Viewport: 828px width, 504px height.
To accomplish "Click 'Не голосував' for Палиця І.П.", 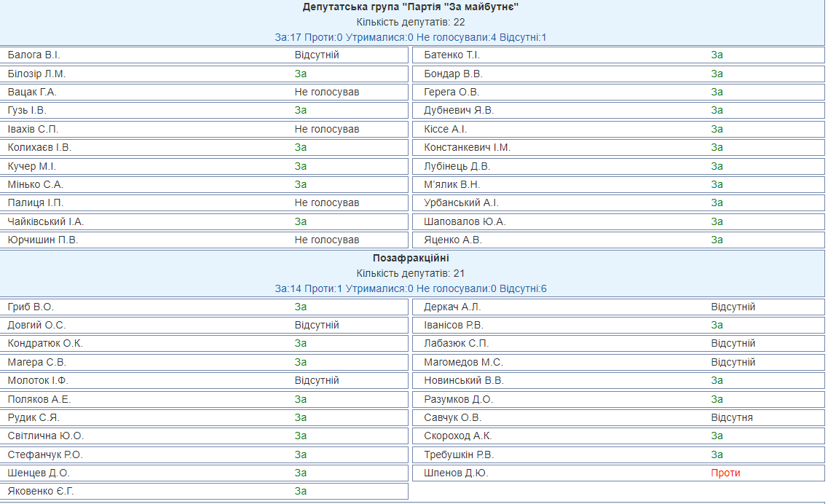I will click(327, 203).
